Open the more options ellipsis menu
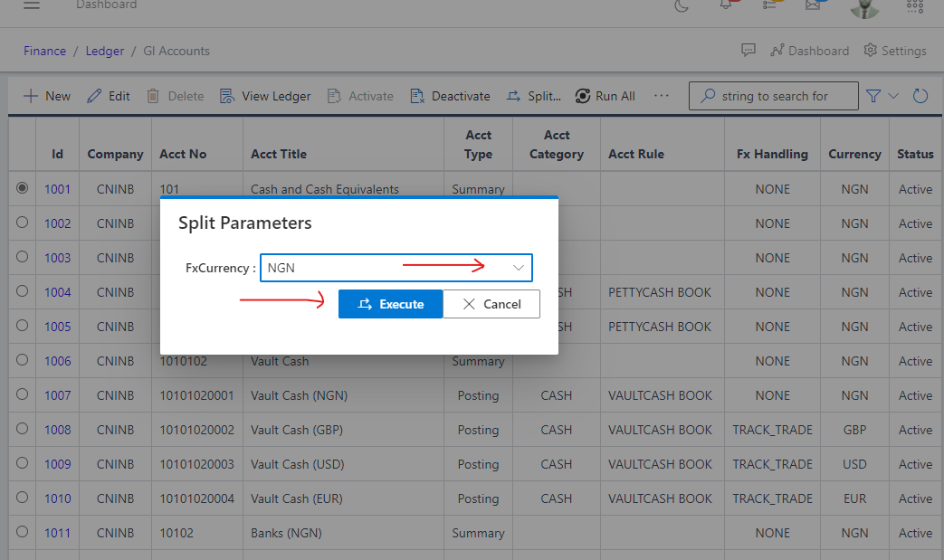Viewport: 944px width, 560px height. point(661,96)
